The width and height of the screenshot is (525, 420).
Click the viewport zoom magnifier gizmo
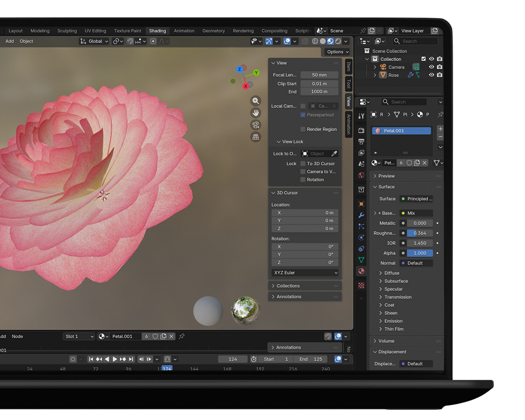coord(256,101)
